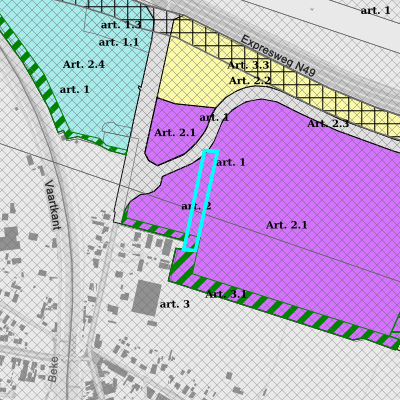Click the 'art. 3' label beside the gray building
Image resolution: width=400 pixels, height=400 pixels.
tap(175, 304)
